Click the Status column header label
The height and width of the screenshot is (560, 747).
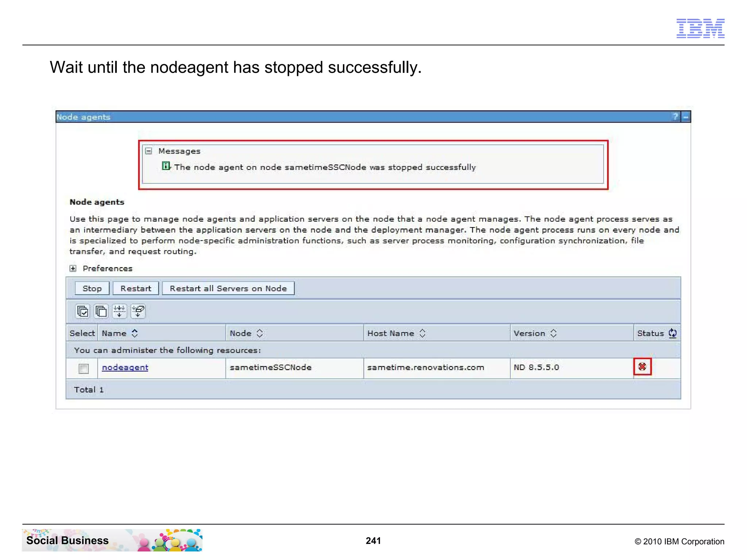(650, 333)
